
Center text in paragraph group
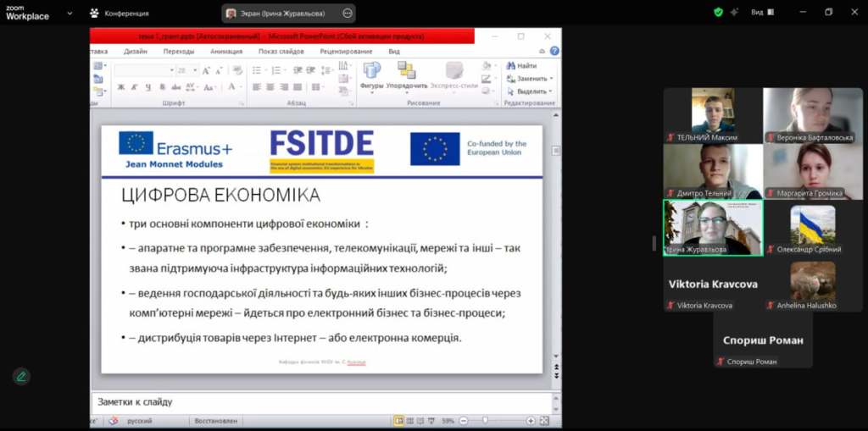[x=270, y=87]
